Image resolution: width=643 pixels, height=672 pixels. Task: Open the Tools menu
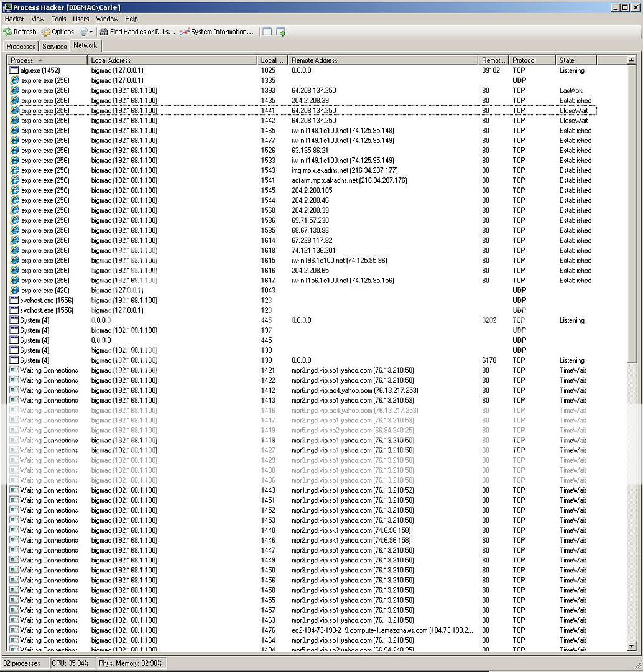click(x=58, y=19)
